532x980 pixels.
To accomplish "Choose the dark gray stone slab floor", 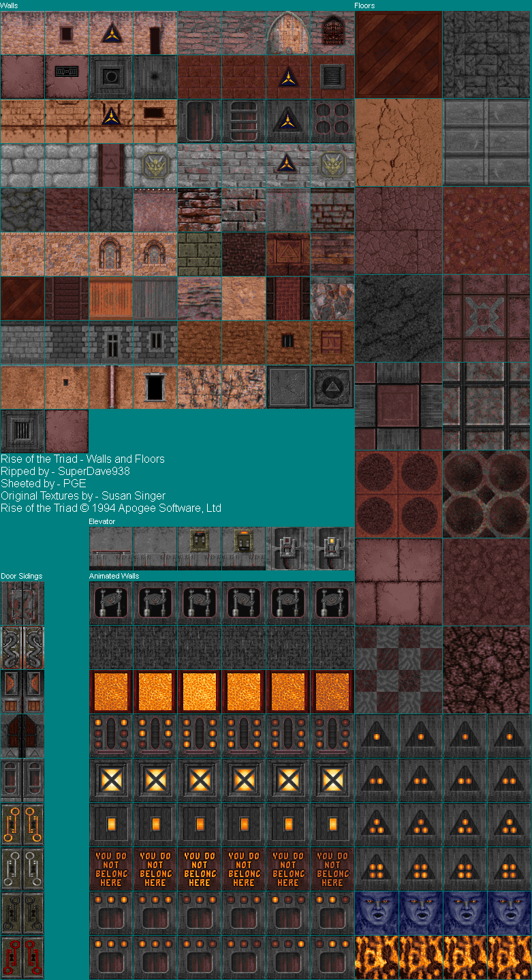I will pos(487,55).
